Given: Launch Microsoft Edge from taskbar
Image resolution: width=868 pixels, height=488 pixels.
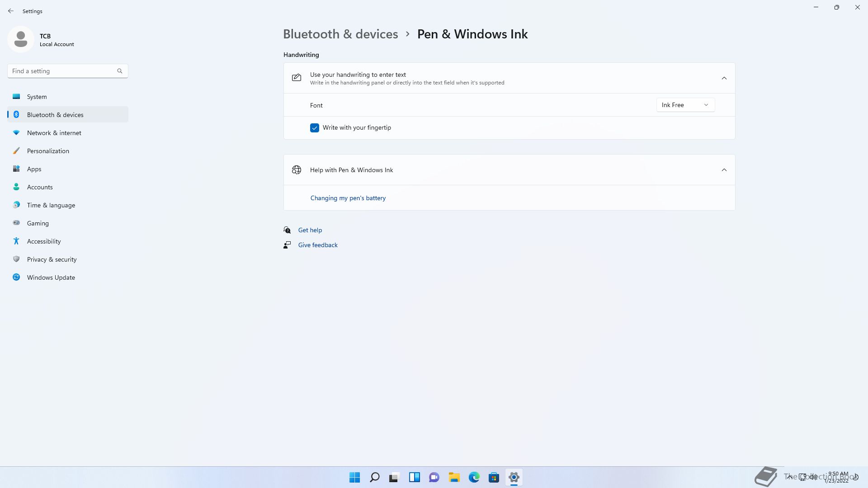Looking at the screenshot, I should coord(474,477).
